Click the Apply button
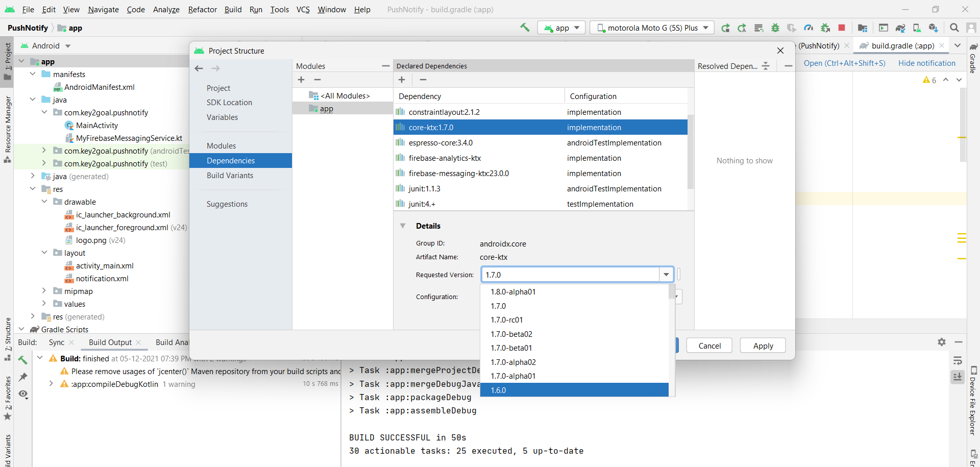The height and width of the screenshot is (467, 980). (x=763, y=346)
